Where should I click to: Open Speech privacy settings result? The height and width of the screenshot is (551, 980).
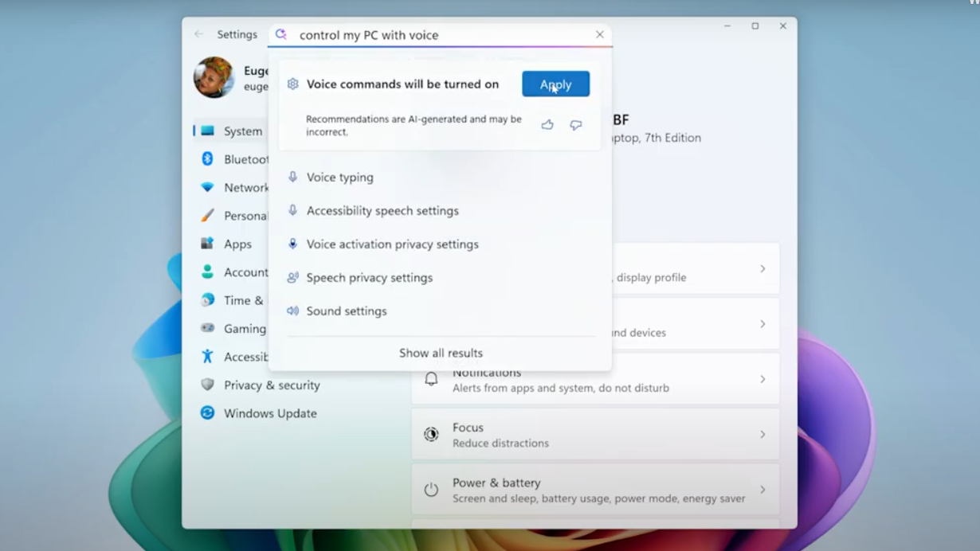pos(370,278)
